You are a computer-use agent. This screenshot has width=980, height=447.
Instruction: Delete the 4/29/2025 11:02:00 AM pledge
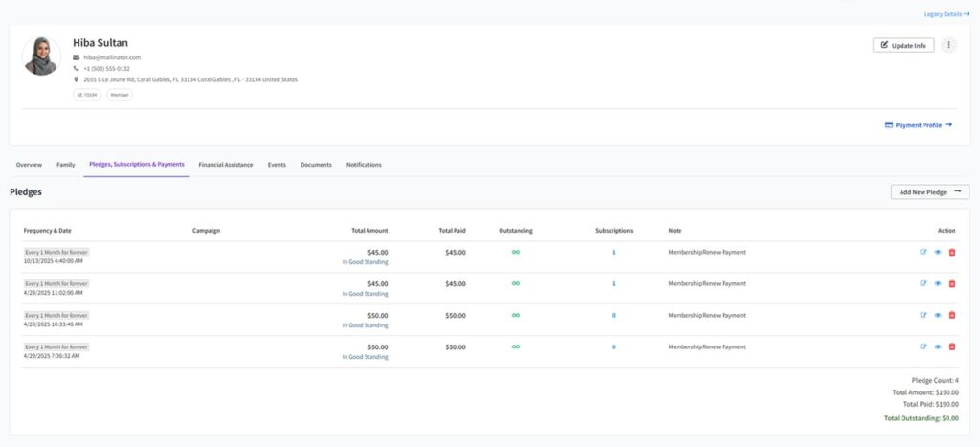(x=952, y=283)
